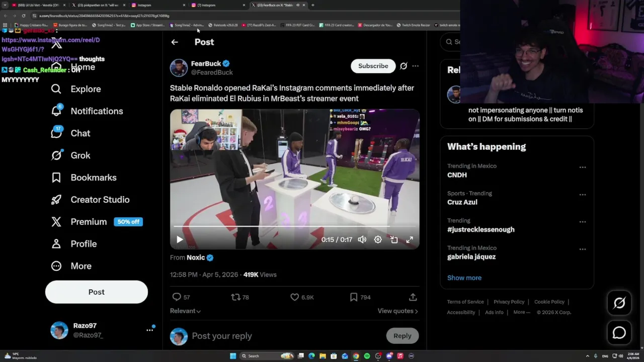Open Terms of Service link
644x362 pixels.
pyautogui.click(x=465, y=302)
